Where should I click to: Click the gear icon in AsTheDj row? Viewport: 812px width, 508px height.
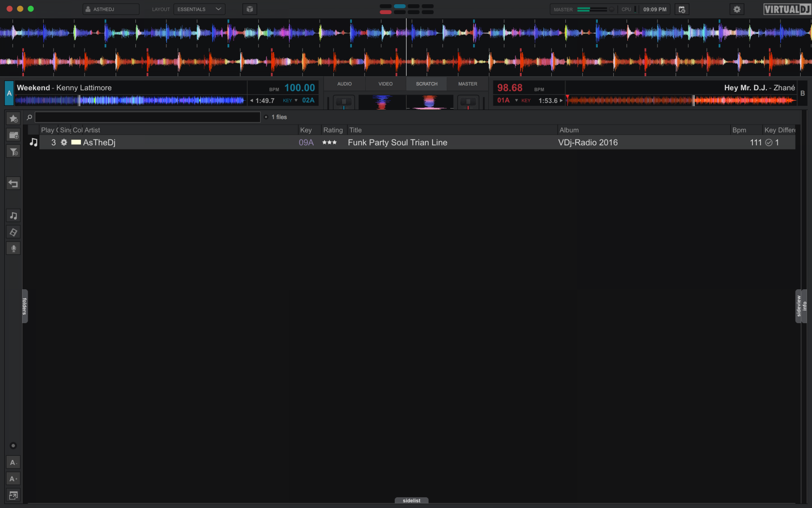[64, 142]
